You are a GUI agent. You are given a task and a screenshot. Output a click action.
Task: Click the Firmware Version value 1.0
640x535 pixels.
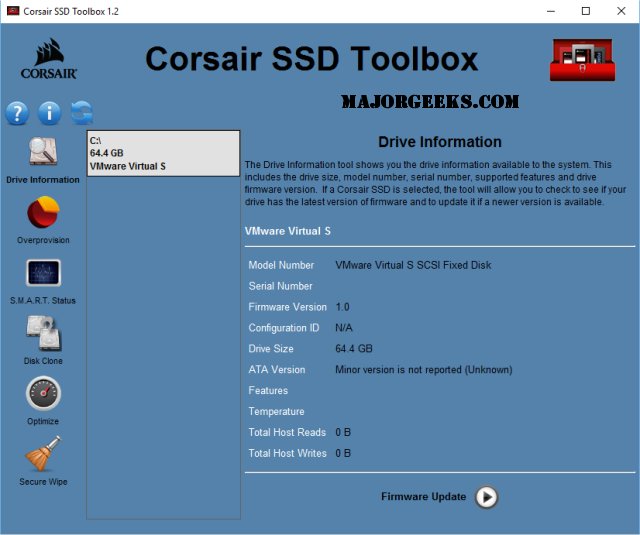click(342, 307)
